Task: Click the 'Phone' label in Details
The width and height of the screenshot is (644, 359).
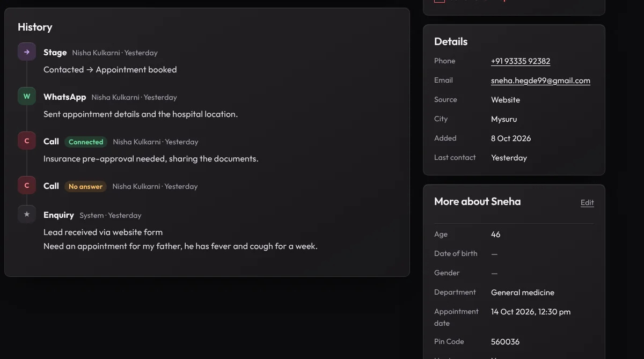Action: click(x=445, y=61)
